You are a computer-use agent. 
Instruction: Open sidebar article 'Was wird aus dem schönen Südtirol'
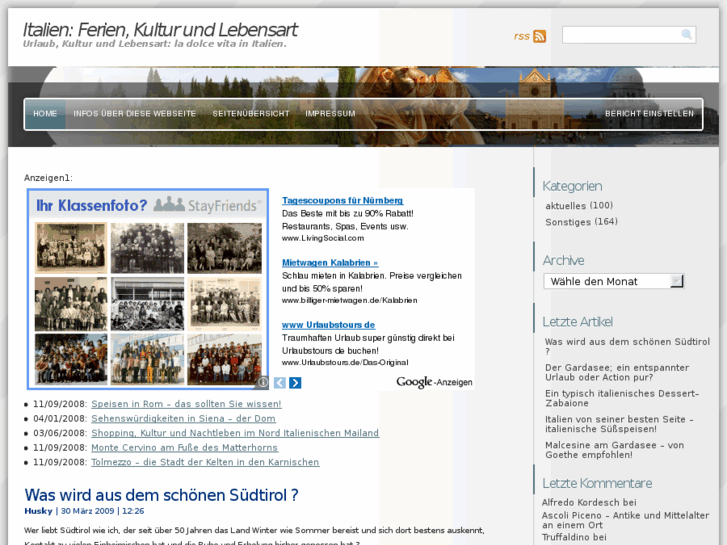click(x=627, y=346)
